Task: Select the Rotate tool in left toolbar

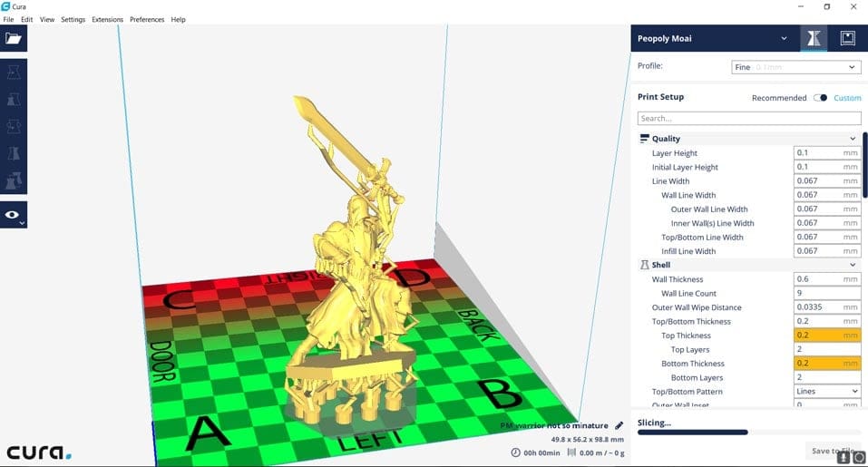Action: click(x=14, y=127)
